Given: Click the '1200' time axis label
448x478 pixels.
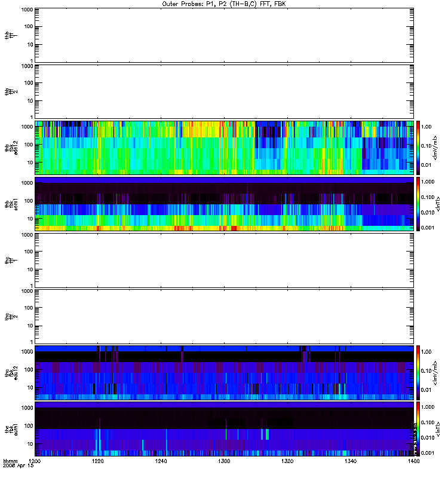Looking at the screenshot, I should (x=35, y=461).
